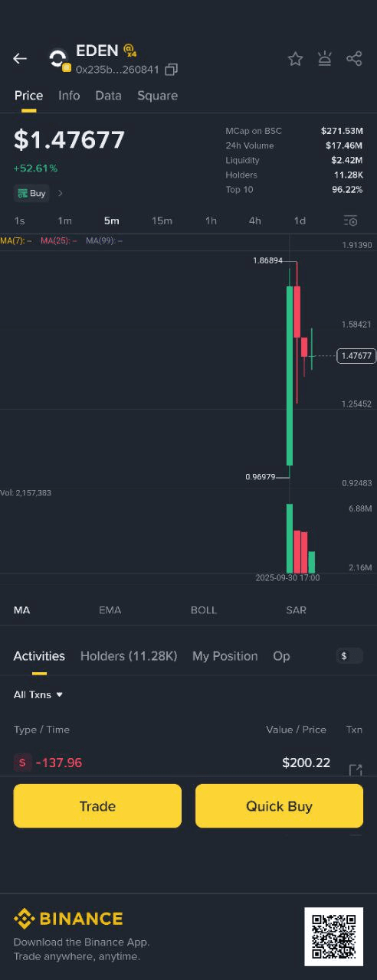Open chart settings icon beside 1d
Image resolution: width=377 pixels, height=980 pixels.
click(350, 220)
